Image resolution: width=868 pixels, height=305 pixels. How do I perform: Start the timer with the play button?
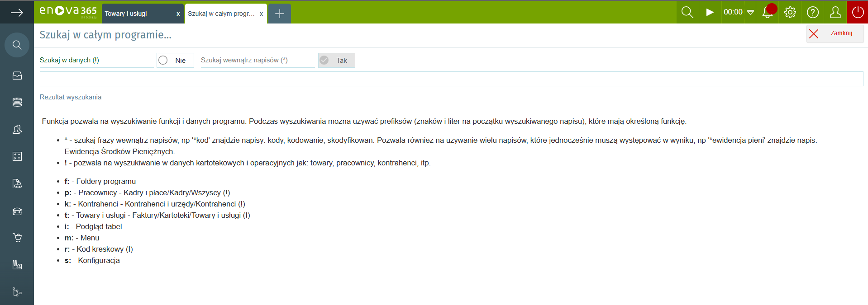(x=710, y=12)
